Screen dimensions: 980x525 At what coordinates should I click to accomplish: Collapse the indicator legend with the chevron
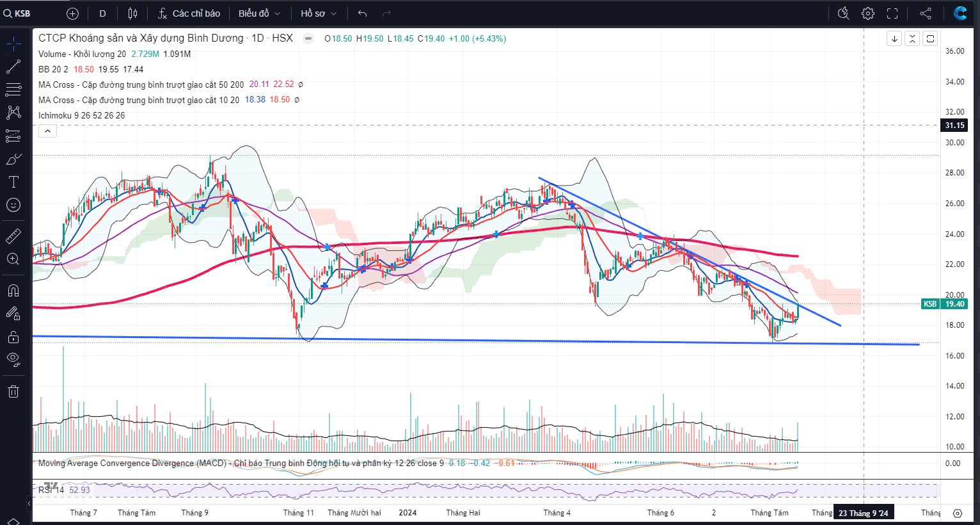click(48, 131)
